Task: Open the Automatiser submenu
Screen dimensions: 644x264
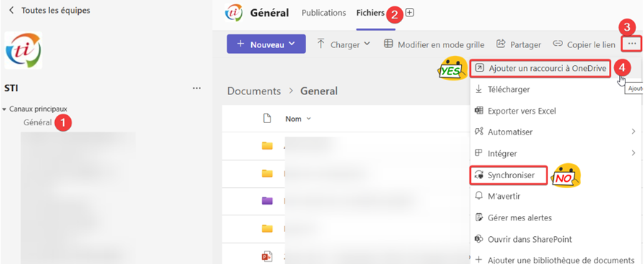Action: 556,132
